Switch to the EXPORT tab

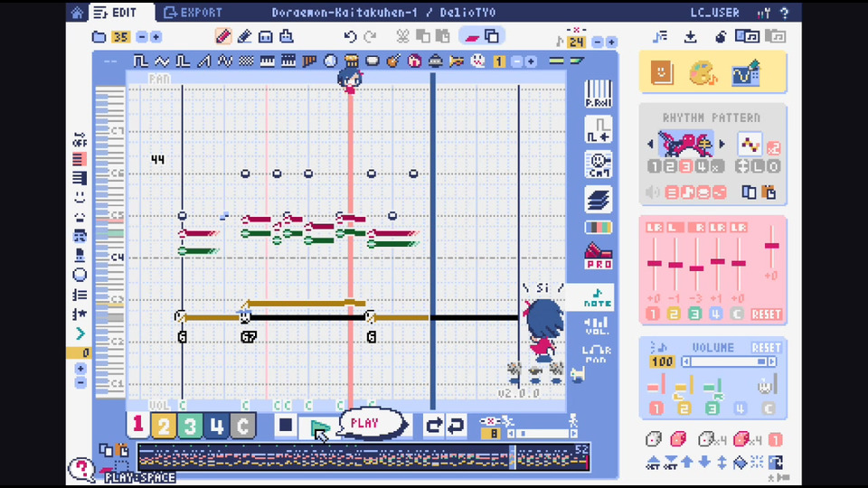click(193, 12)
